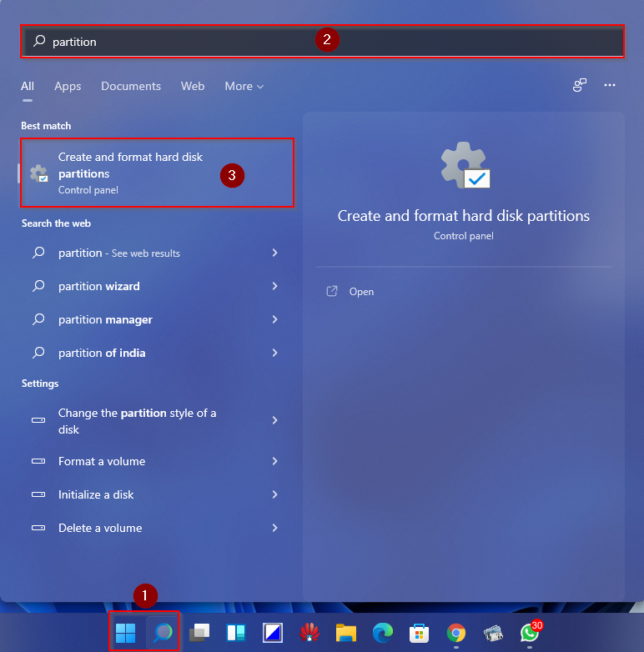This screenshot has height=652, width=644.
Task: Open the 'Format a volume' setting
Action: [158, 461]
